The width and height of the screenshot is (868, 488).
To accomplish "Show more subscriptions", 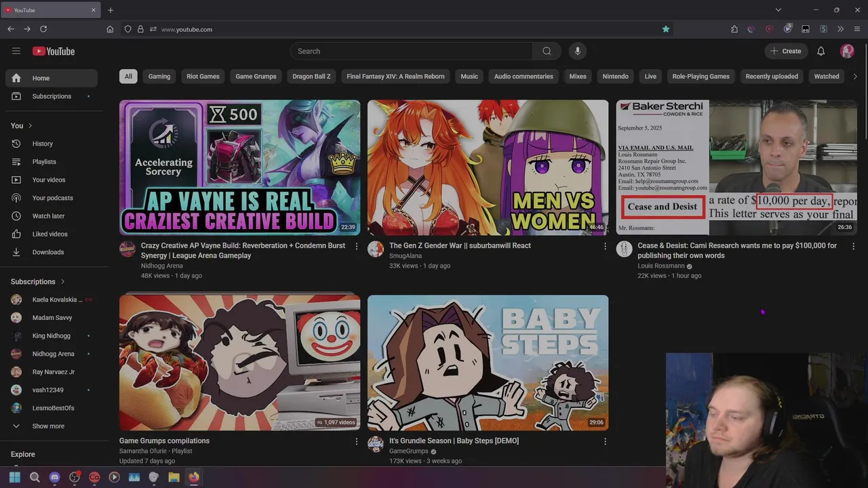I will pos(52,426).
